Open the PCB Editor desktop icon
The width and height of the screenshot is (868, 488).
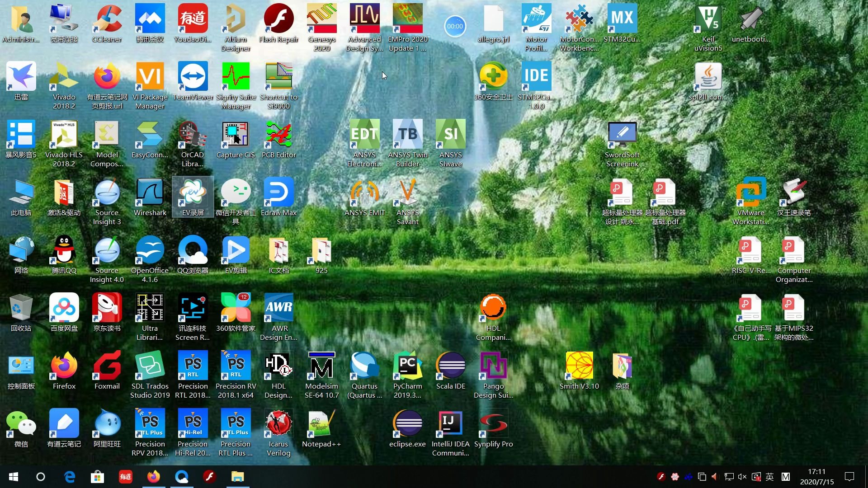(278, 139)
